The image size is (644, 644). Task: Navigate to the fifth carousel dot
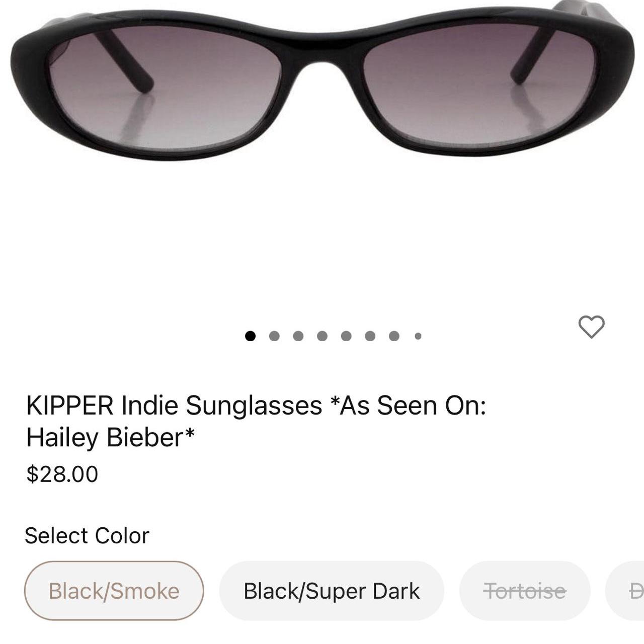[346, 335]
